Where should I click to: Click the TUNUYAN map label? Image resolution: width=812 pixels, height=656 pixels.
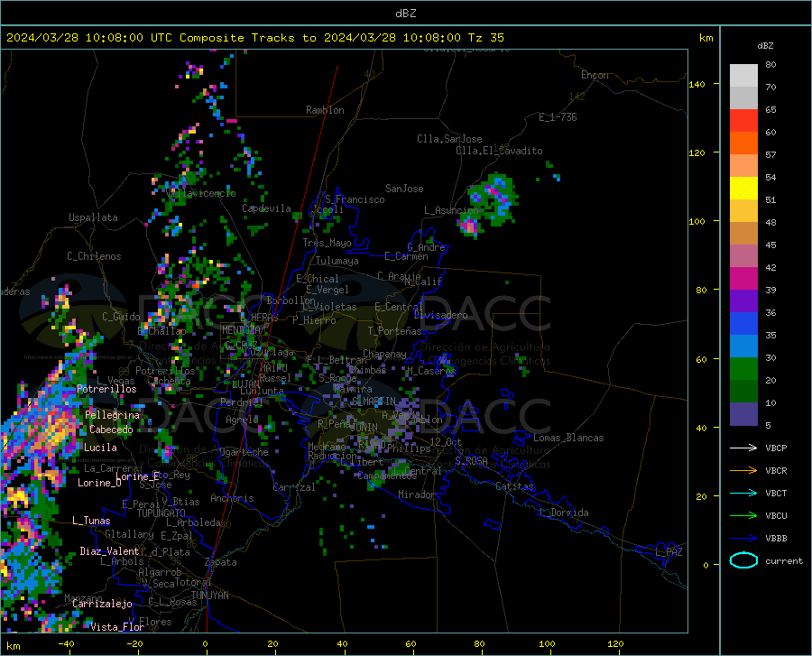[x=209, y=596]
